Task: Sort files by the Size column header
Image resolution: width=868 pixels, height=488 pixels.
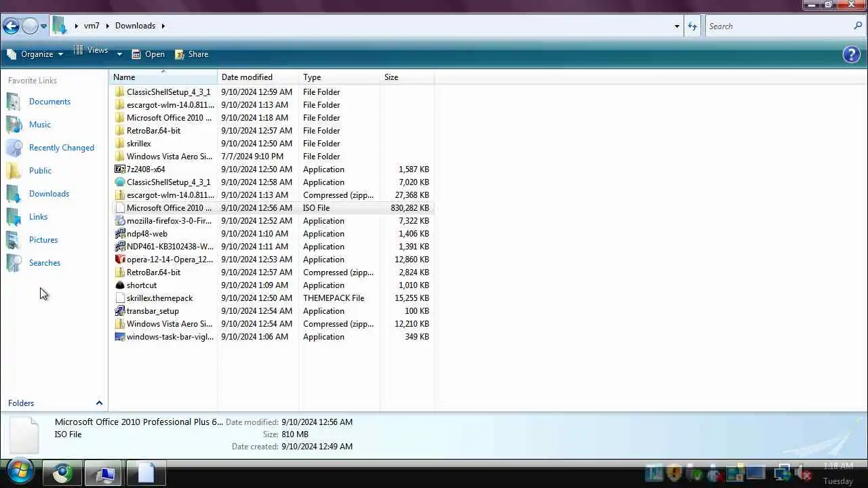Action: click(407, 77)
